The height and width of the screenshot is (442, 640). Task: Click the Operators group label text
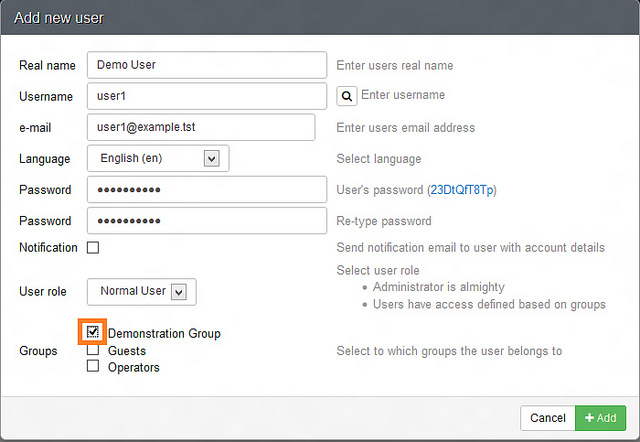(x=133, y=367)
